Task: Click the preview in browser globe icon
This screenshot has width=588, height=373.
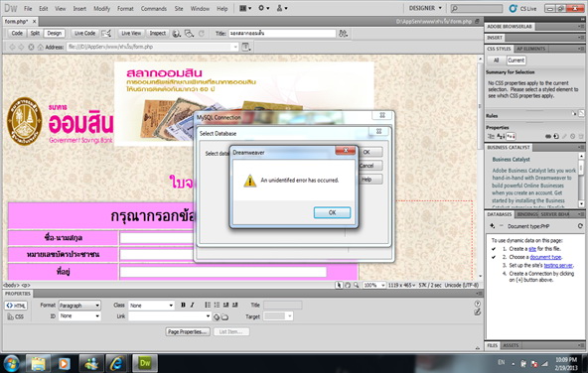Action: (176, 34)
